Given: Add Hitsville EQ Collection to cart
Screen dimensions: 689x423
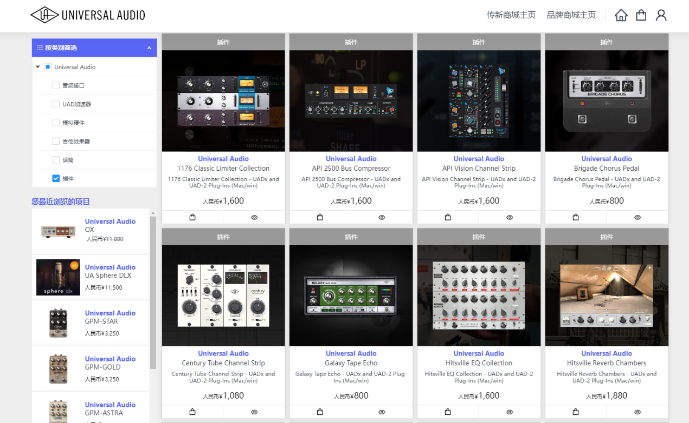Looking at the screenshot, I should pos(448,412).
